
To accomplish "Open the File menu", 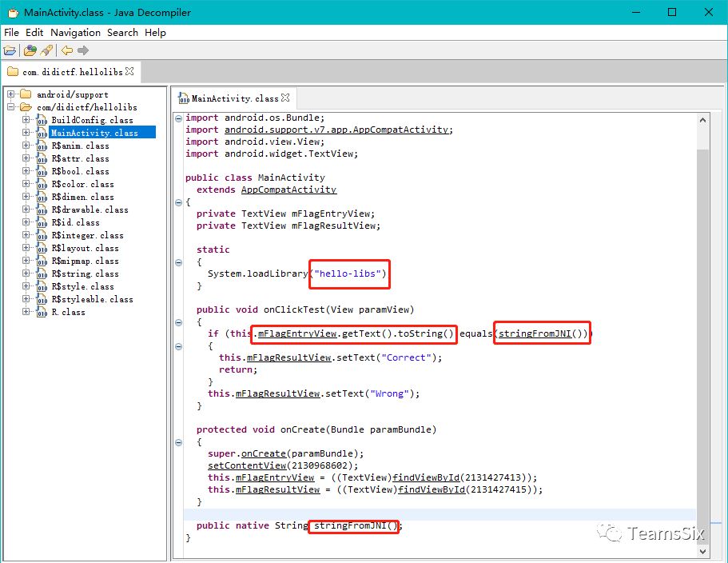I will tap(12, 33).
